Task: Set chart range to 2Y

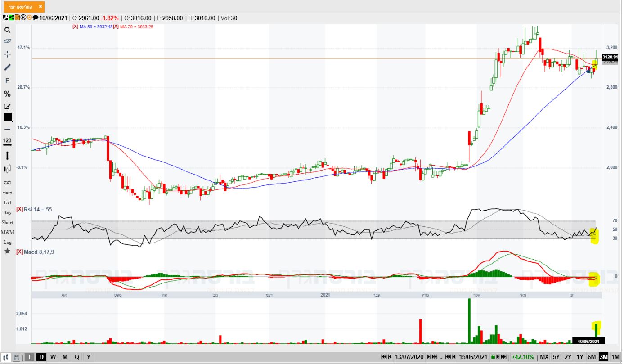Action: pos(568,357)
